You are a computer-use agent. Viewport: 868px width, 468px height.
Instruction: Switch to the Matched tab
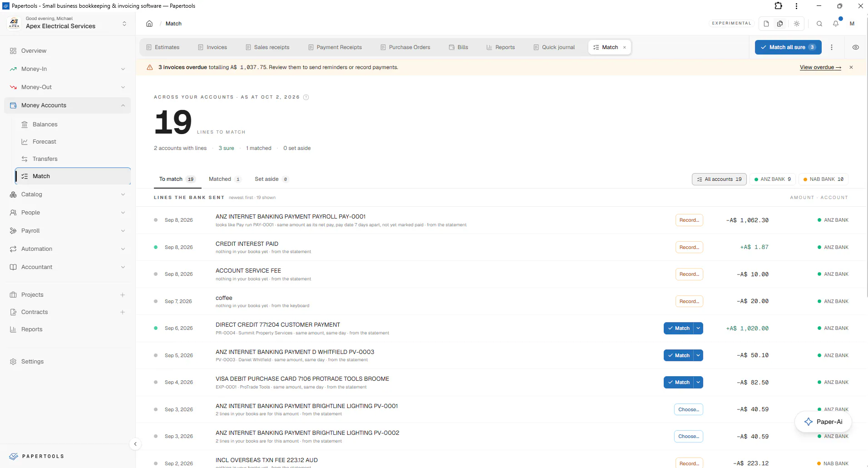225,179
